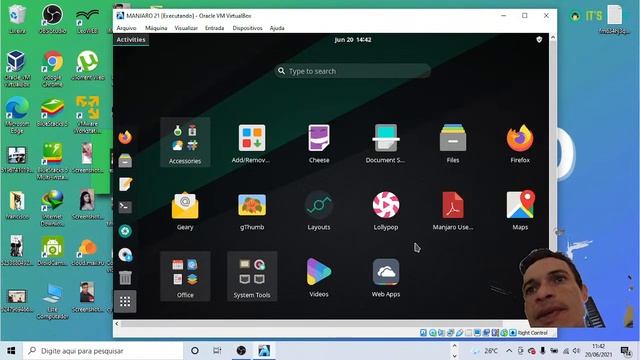Focus the Type to search field
Screen dimensions: 640x360
(353, 71)
